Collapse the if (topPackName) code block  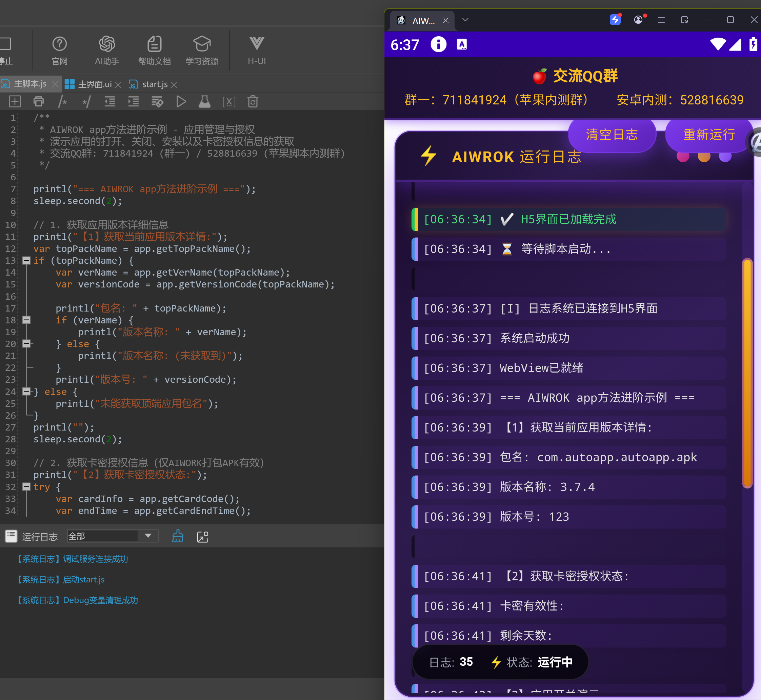click(26, 260)
